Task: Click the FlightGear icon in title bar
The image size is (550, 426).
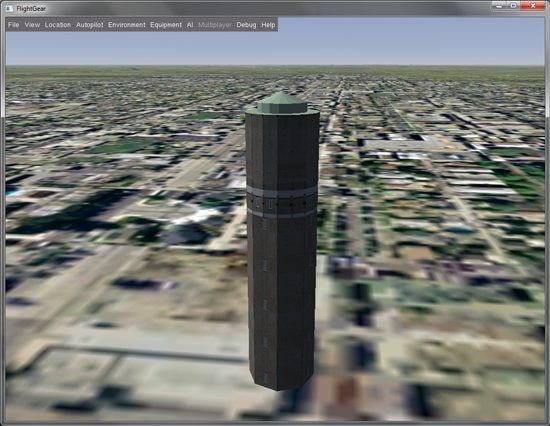Action: click(10, 8)
